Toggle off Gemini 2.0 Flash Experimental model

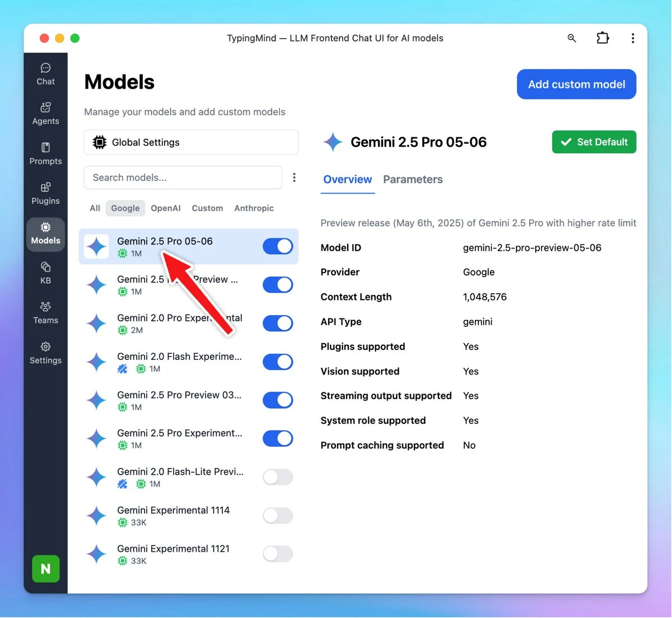click(x=278, y=362)
